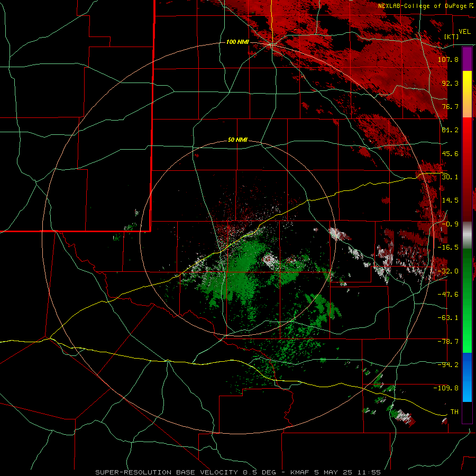
Task: Click the yellow segment of the color bar
Action: click(467, 83)
